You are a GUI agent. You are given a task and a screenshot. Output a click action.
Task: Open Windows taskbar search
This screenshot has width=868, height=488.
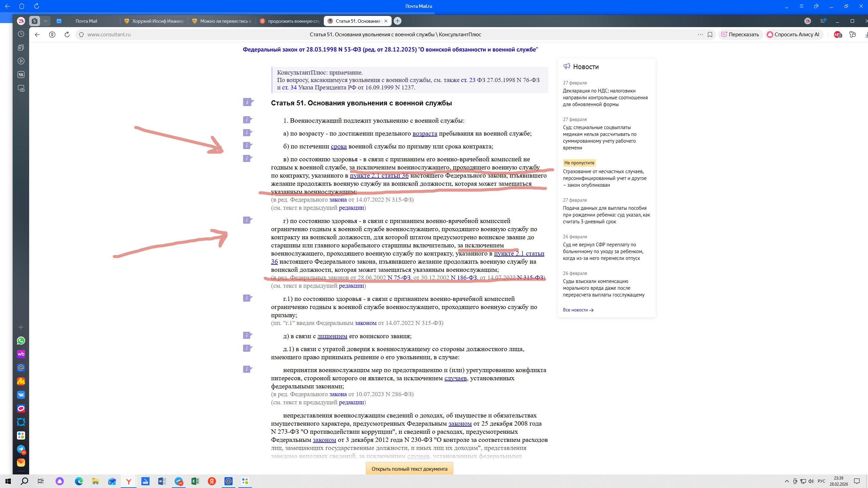click(x=24, y=481)
